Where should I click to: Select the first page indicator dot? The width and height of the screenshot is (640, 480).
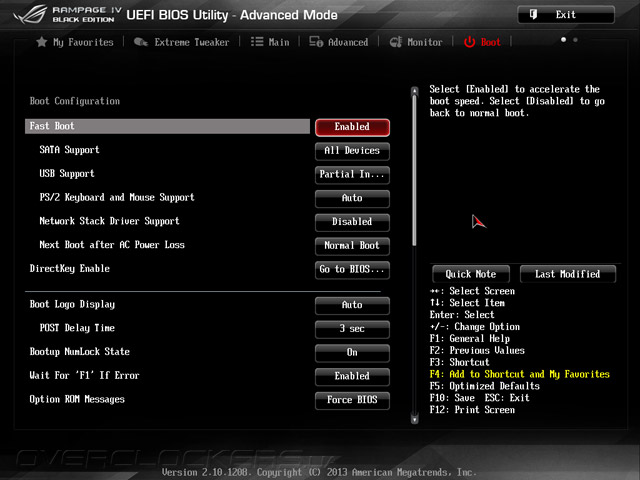(x=563, y=40)
